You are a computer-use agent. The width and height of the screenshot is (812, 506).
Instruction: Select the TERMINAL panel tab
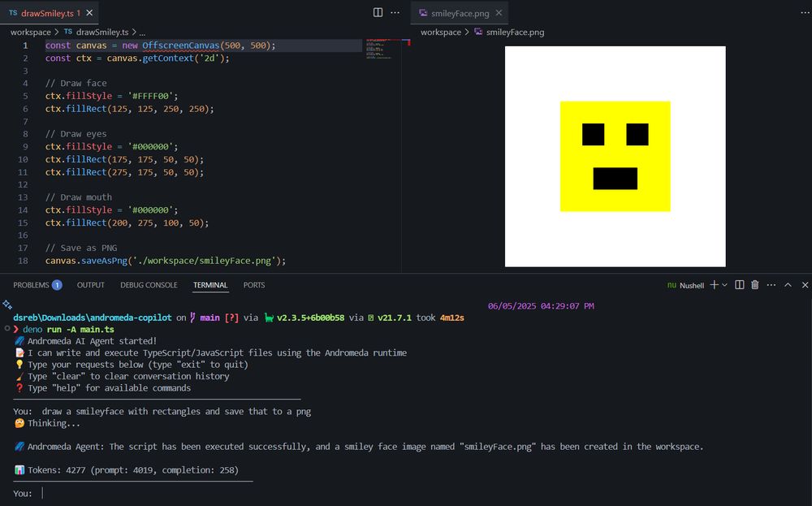coord(210,285)
